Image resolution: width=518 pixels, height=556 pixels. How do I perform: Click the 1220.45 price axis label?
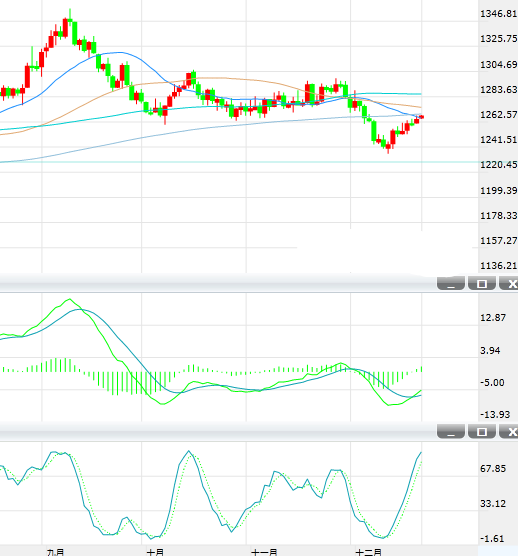[498, 165]
